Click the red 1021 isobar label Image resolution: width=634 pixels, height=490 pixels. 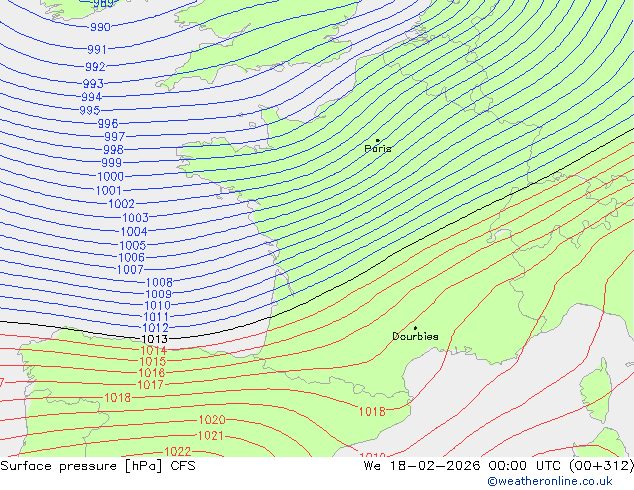click(210, 436)
